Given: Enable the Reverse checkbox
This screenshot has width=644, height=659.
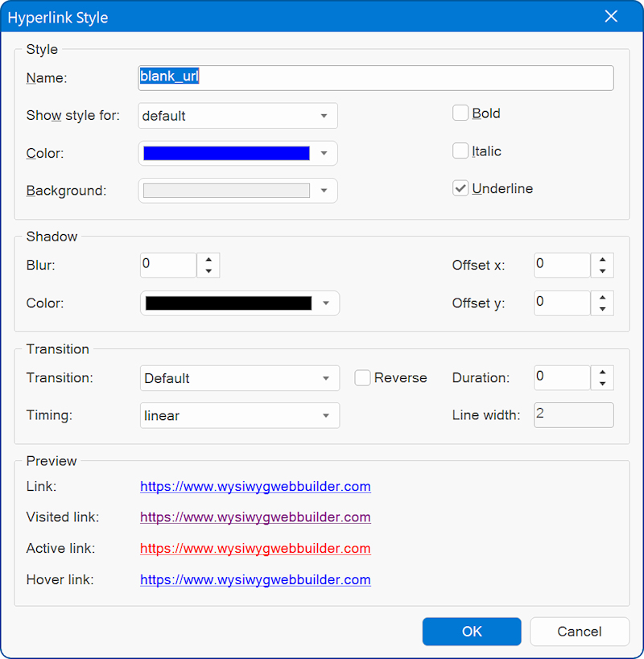Looking at the screenshot, I should point(362,377).
